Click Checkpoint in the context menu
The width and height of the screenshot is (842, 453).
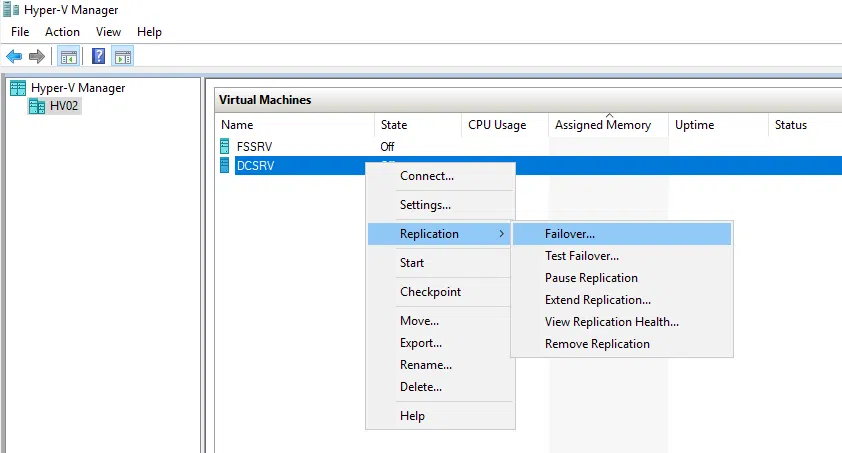pos(430,292)
